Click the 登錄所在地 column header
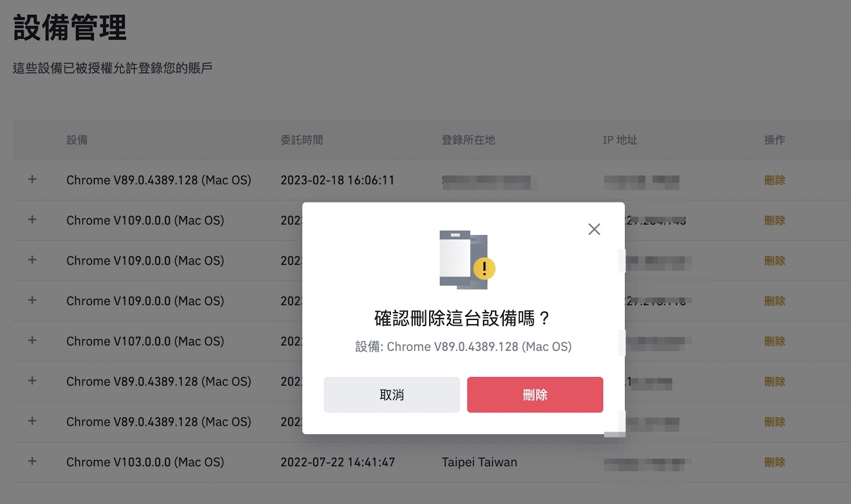Viewport: 851px width, 504px height. click(468, 140)
